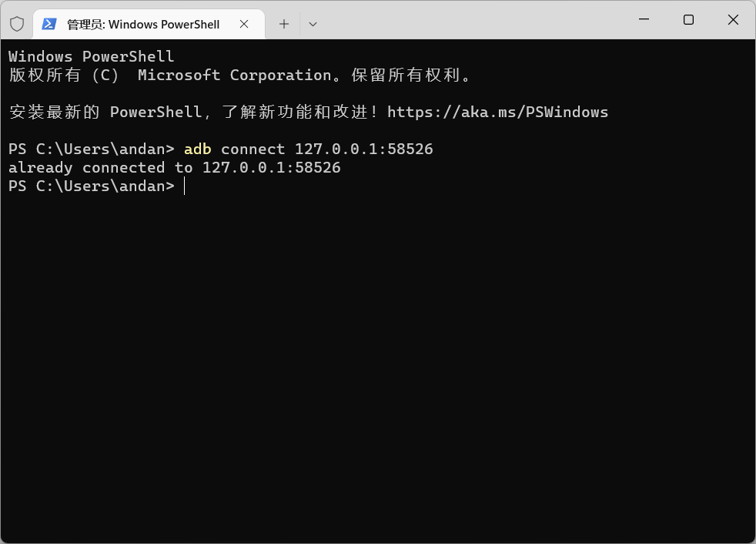Screen dimensions: 756x544
Task: Click the administrator shield icon
Action: [17, 24]
